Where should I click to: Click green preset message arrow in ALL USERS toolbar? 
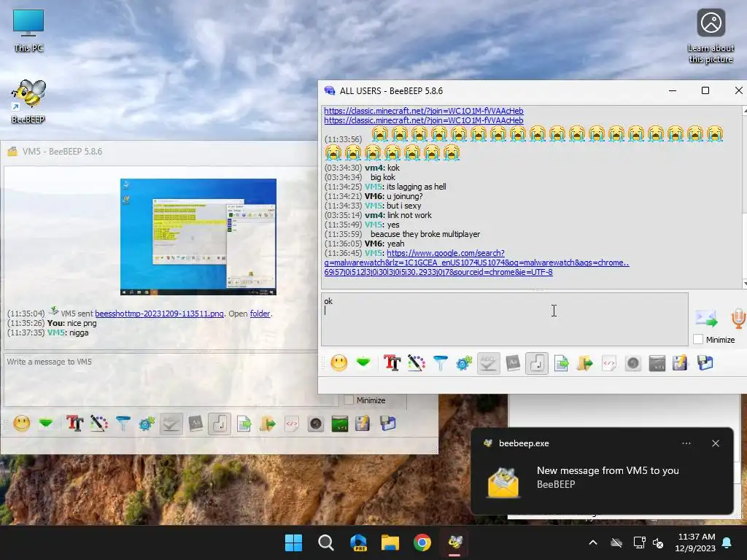[x=363, y=363]
